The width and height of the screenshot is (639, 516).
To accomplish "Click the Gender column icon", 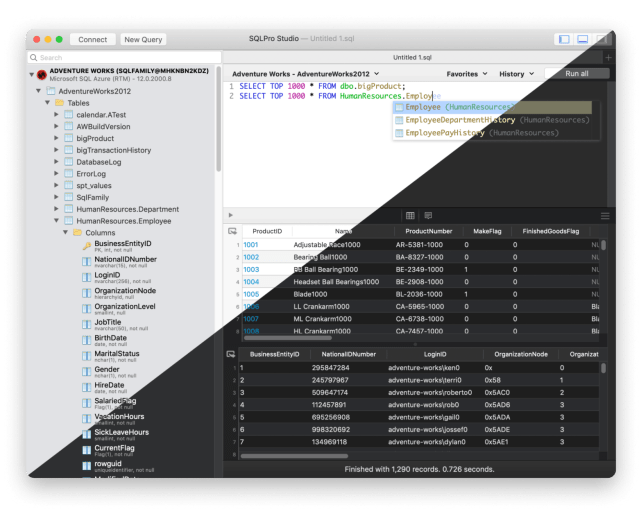I will [x=86, y=372].
